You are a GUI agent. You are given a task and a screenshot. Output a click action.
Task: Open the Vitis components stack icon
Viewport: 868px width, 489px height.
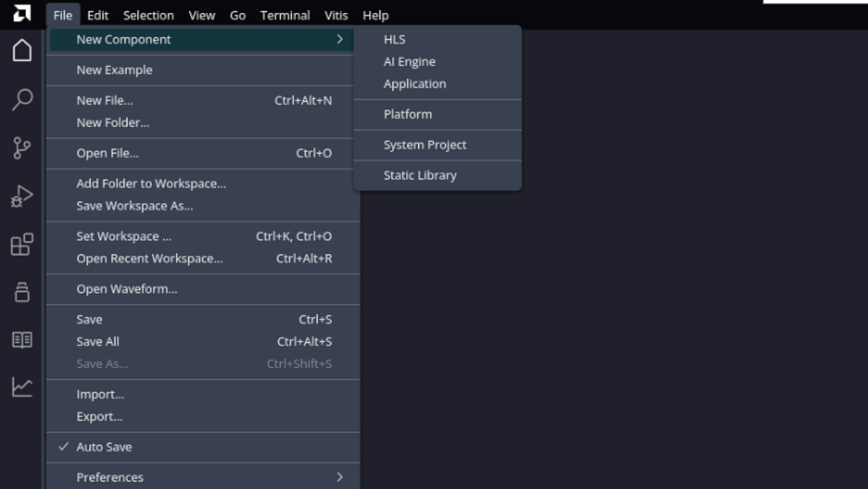point(22,292)
